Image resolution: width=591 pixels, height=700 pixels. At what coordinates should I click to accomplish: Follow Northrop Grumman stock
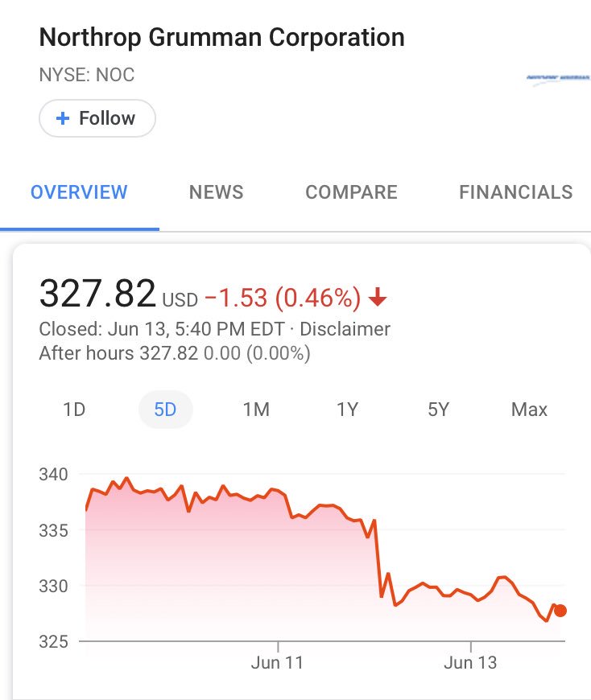click(97, 118)
